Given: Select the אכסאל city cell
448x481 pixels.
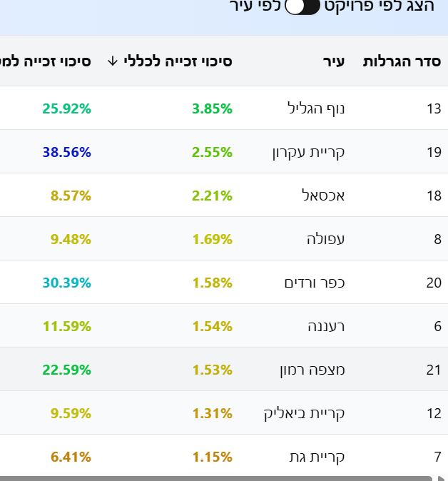Looking at the screenshot, I should coord(324,196).
